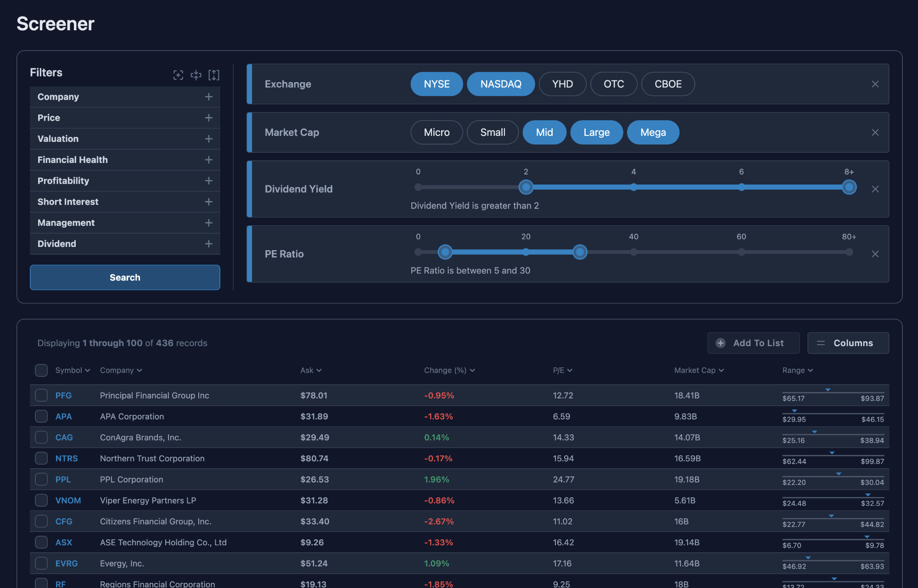Open the Short Interest filter section
This screenshot has height=588, width=918.
point(209,202)
